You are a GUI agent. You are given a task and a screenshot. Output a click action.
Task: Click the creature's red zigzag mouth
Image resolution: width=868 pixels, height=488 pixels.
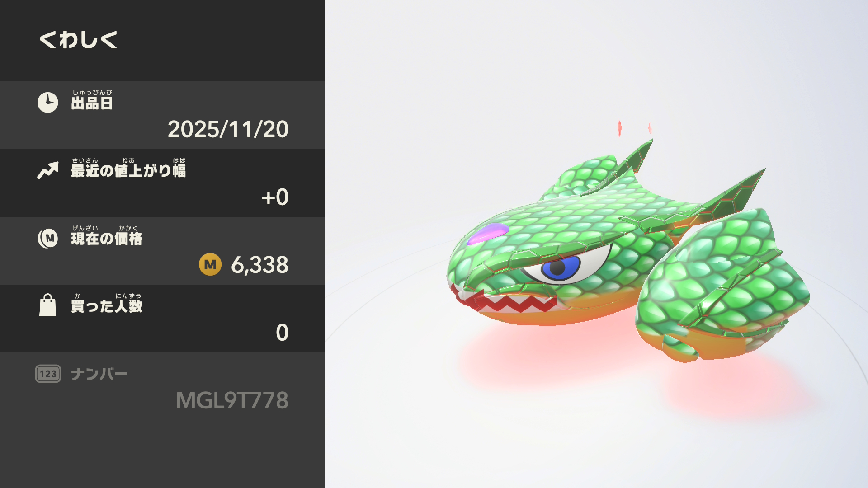tap(504, 299)
